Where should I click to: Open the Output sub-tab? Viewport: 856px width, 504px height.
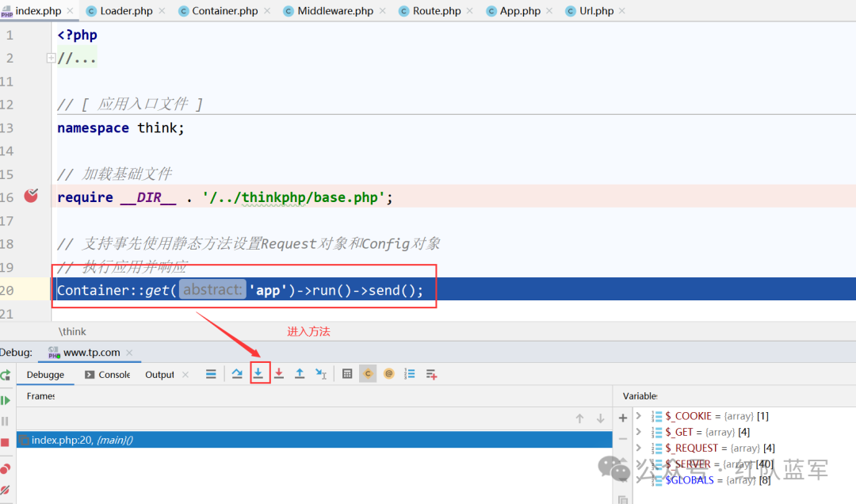pyautogui.click(x=159, y=375)
